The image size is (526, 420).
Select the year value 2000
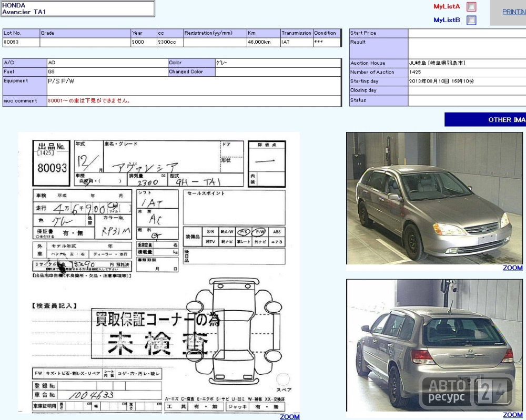click(x=138, y=42)
